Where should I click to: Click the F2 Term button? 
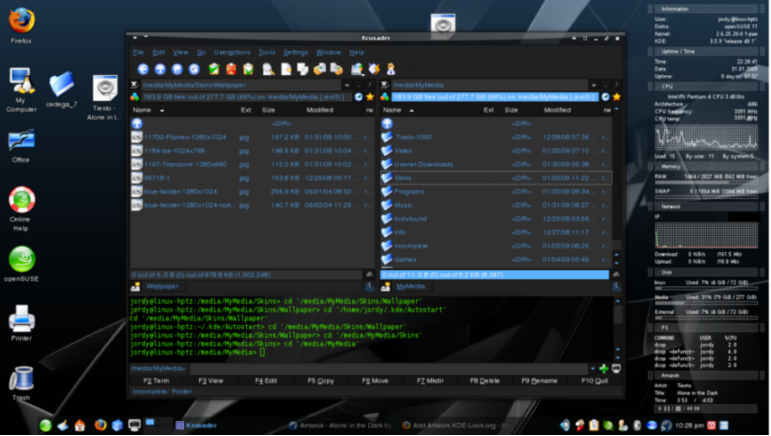pos(156,380)
